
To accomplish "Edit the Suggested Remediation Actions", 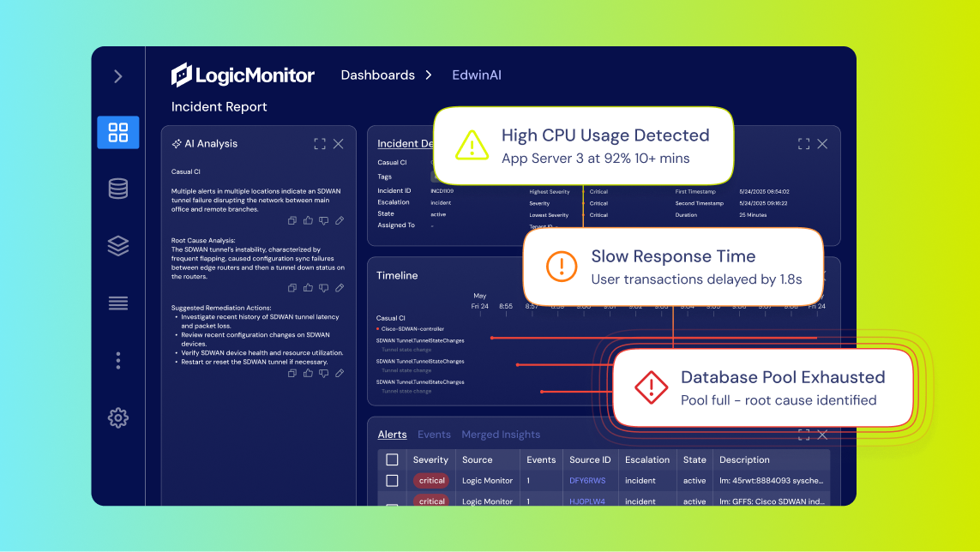I will coord(340,373).
